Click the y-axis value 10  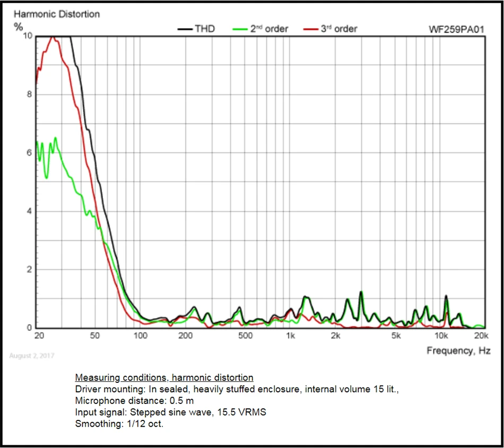pyautogui.click(x=28, y=36)
